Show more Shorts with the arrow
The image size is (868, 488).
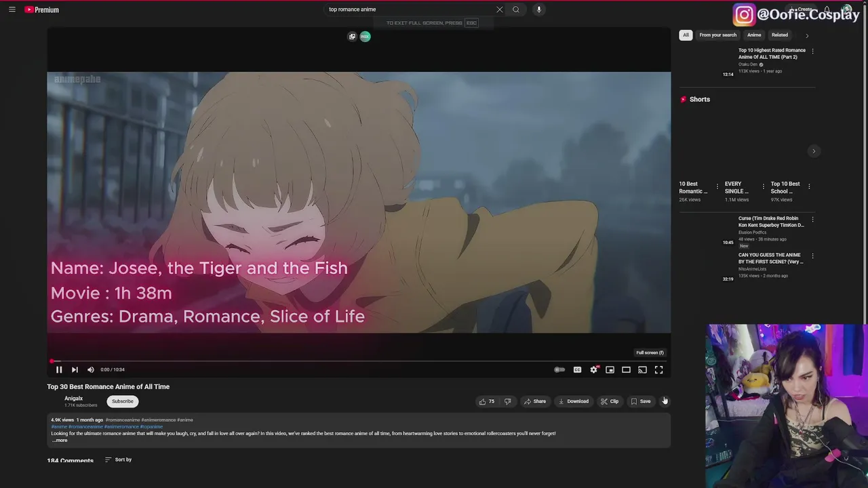click(814, 151)
